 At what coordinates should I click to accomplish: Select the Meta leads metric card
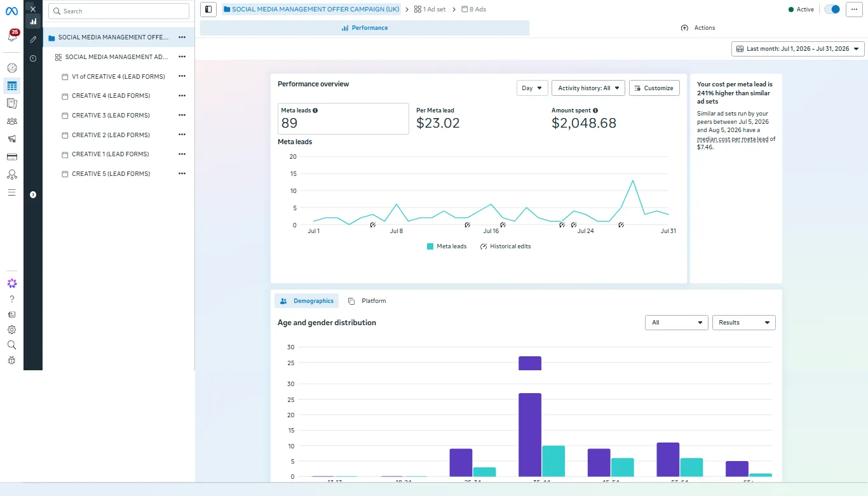tap(343, 119)
